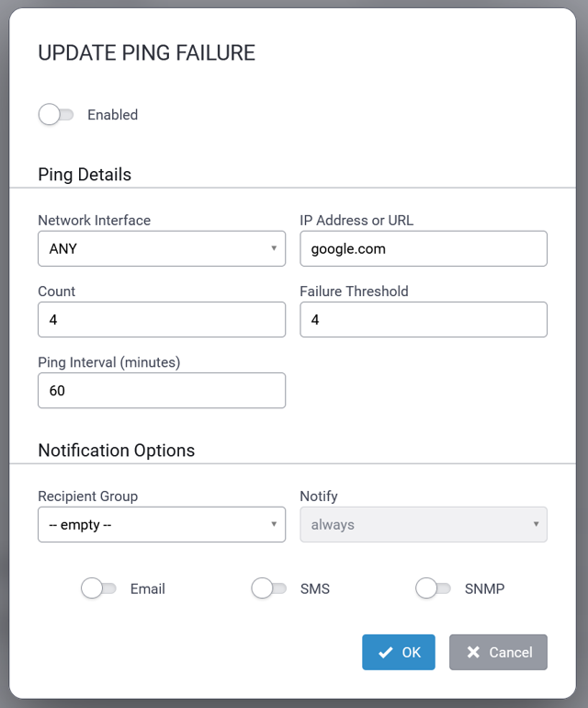Image resolution: width=588 pixels, height=708 pixels.
Task: Click the checkmark icon on OK
Action: [385, 652]
